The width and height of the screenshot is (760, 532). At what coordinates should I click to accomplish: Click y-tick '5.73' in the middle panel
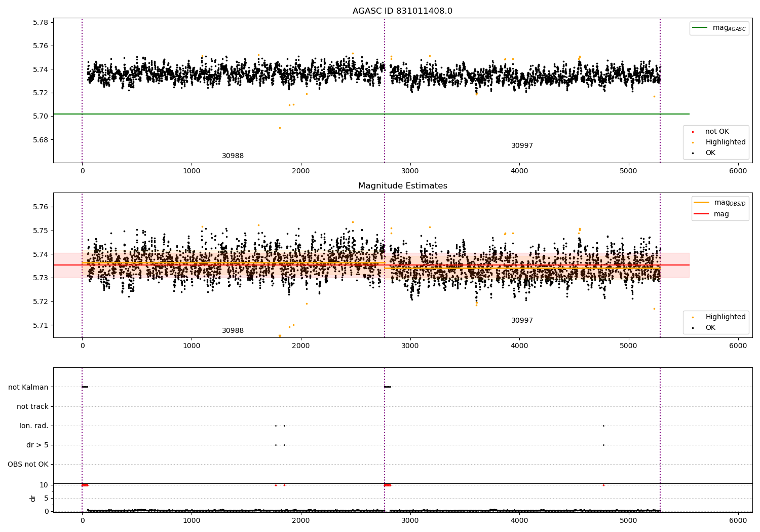tap(41, 278)
